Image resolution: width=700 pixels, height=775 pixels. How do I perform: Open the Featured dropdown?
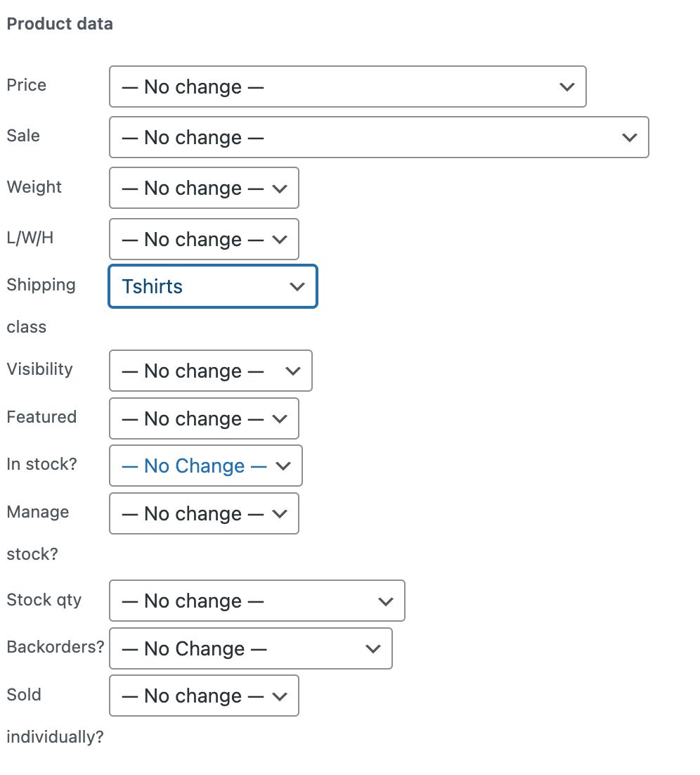[204, 418]
